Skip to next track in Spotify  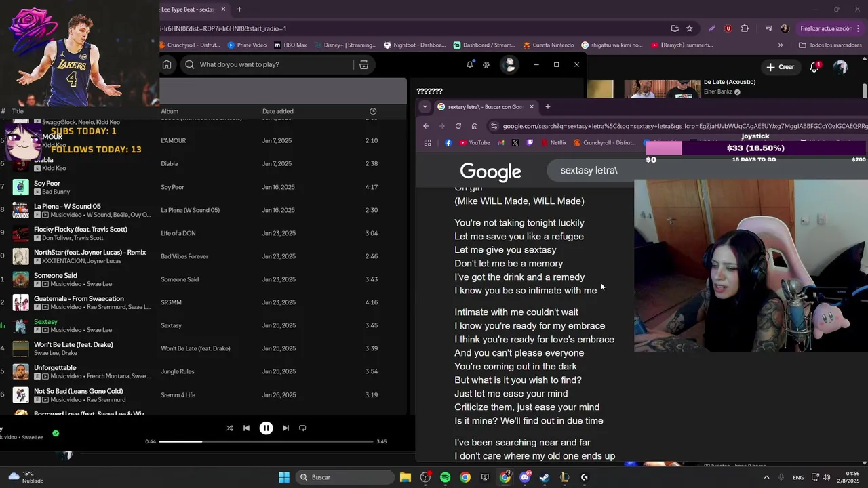click(x=285, y=428)
